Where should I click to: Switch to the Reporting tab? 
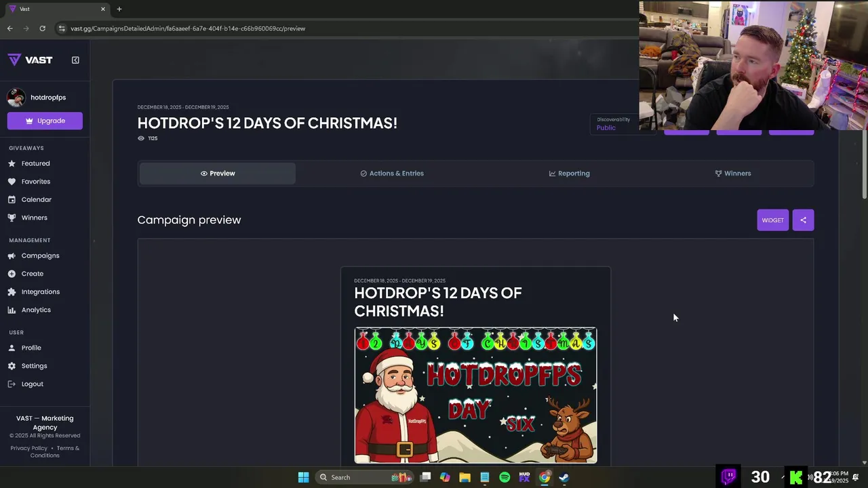tap(569, 174)
